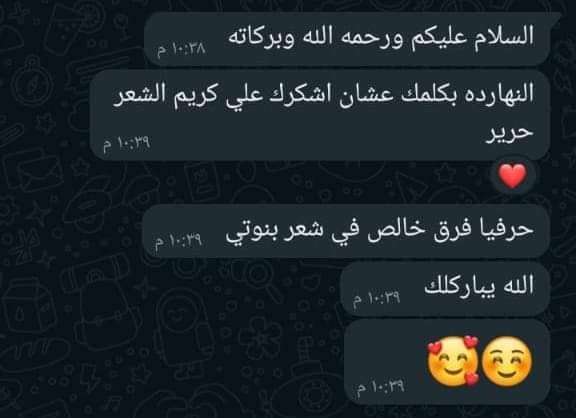The image size is (576, 418).
Task: Tap the smiling face with hearts emoji
Action: pyautogui.click(x=453, y=361)
